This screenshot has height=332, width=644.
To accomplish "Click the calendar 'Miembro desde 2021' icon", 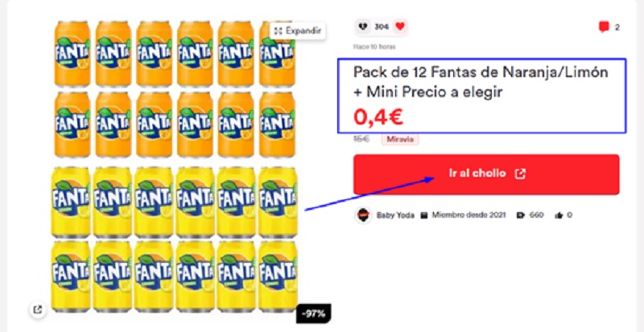I will (x=424, y=215).
